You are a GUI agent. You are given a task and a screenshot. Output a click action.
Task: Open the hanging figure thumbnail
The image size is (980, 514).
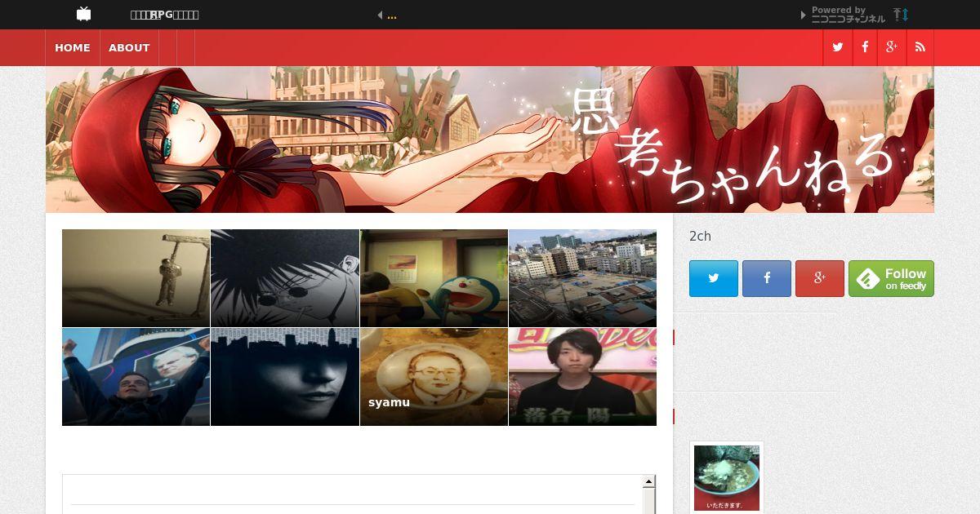(x=136, y=278)
